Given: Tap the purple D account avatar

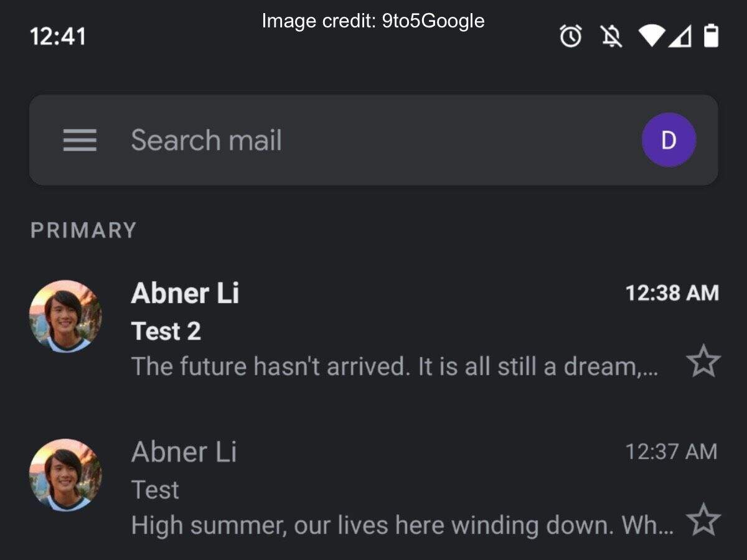Looking at the screenshot, I should tap(669, 140).
